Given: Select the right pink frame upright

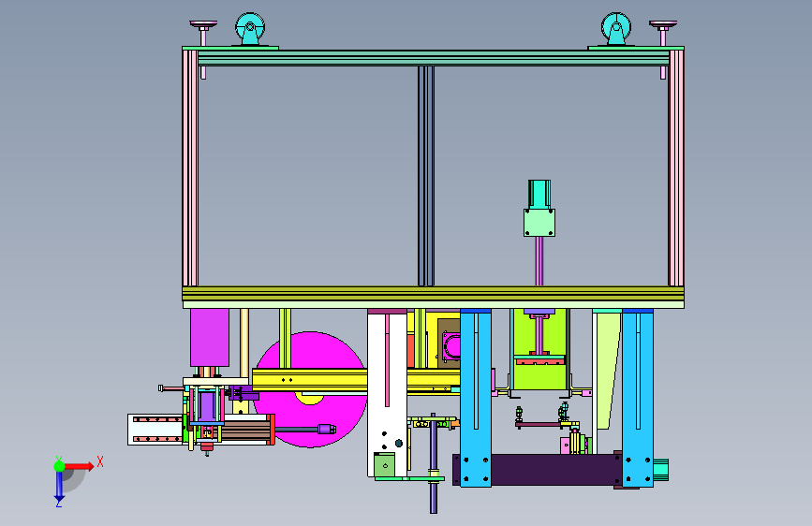Looking at the screenshot, I should coord(676,168).
